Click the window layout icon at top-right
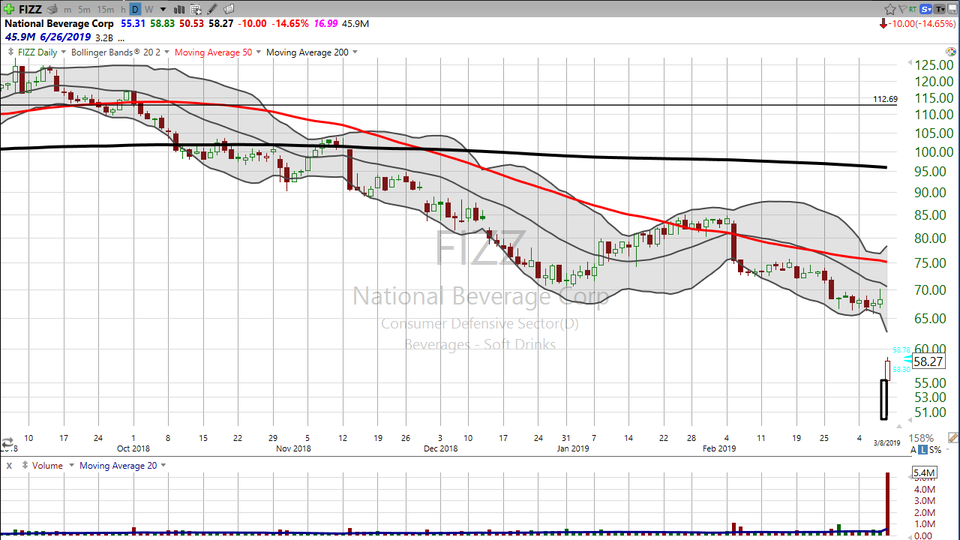 pos(953,9)
